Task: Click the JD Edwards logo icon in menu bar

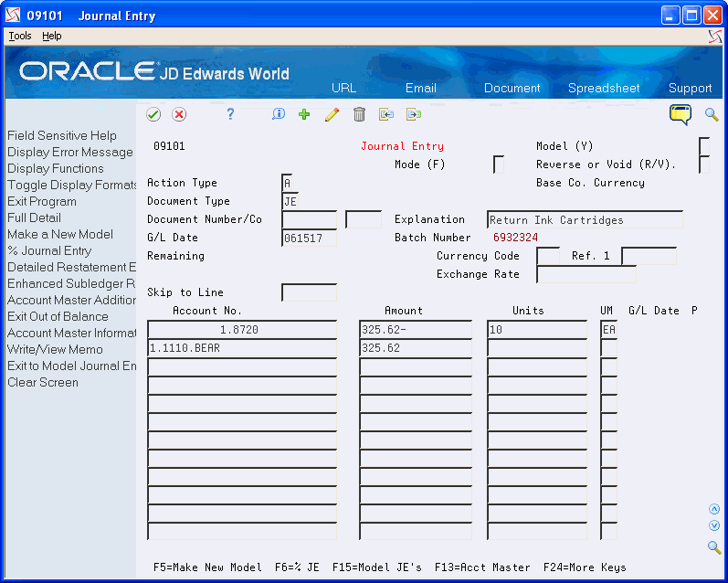Action: (715, 37)
